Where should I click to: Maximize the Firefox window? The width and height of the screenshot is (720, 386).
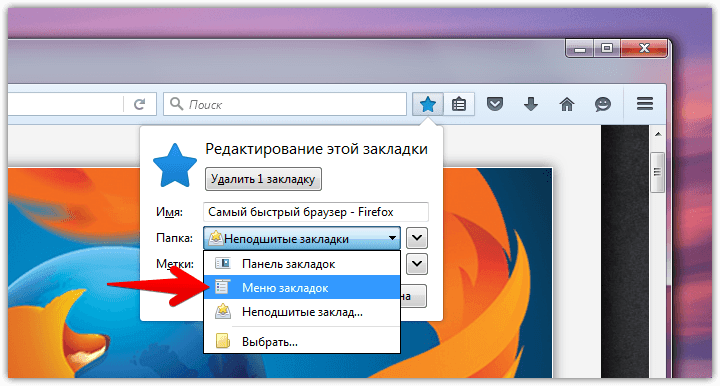pos(607,48)
